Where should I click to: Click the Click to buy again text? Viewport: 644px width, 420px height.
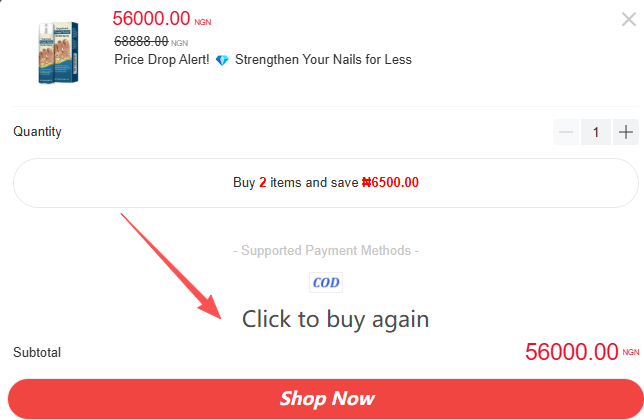click(x=335, y=319)
